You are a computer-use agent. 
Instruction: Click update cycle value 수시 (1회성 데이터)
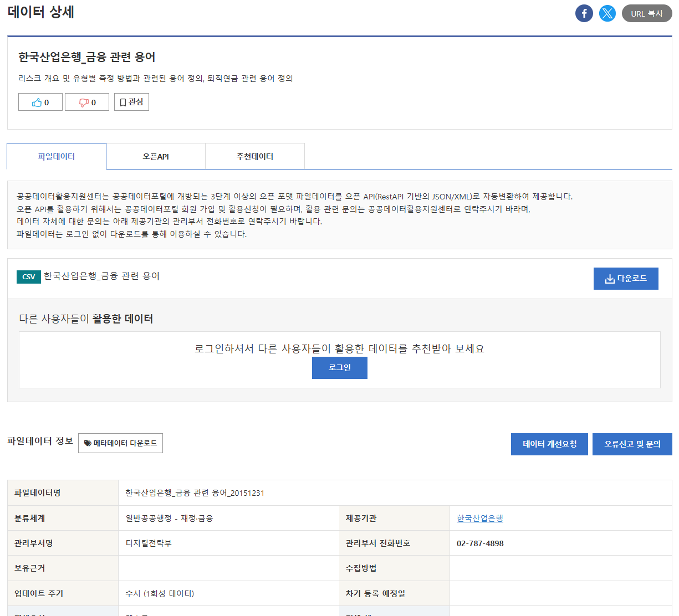tap(160, 593)
